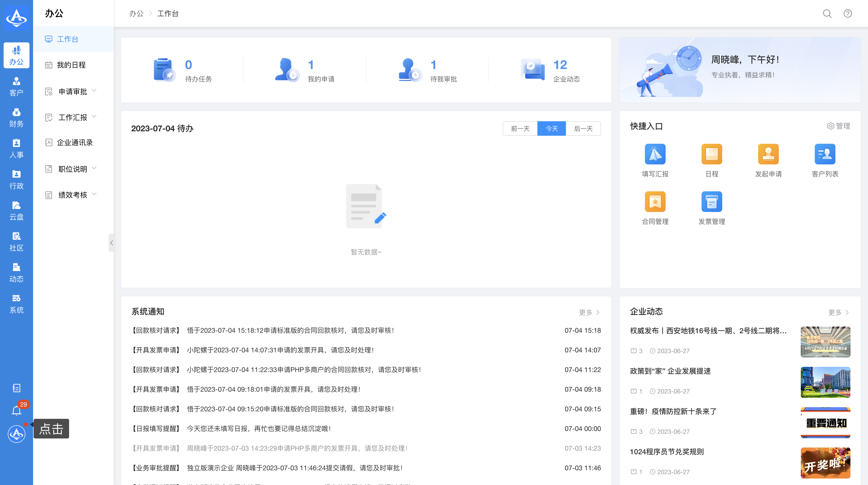The height and width of the screenshot is (485, 868).
Task: Open 我的日程 menu item
Action: [x=71, y=65]
